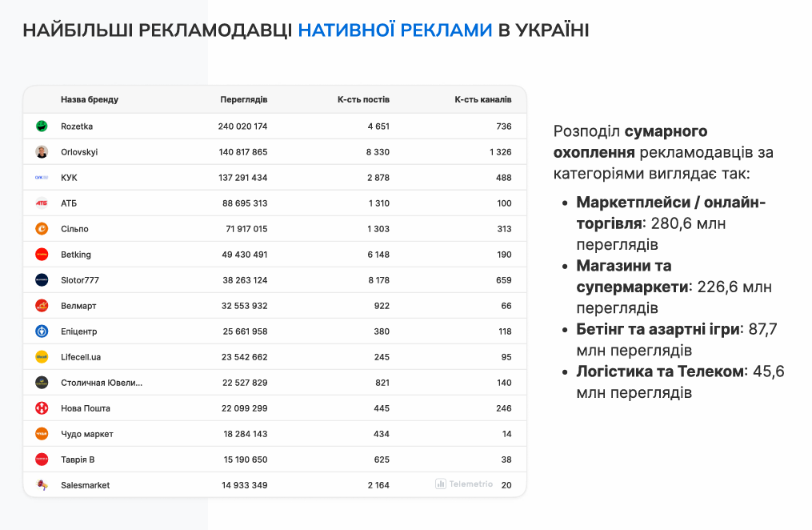Click the Нова Пошта red logo
Viewport: 812px width, 530px height.
pyautogui.click(x=44, y=408)
